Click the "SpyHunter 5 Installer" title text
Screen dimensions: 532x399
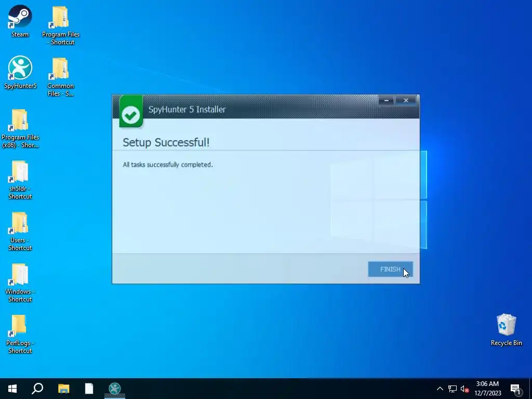pyautogui.click(x=187, y=109)
